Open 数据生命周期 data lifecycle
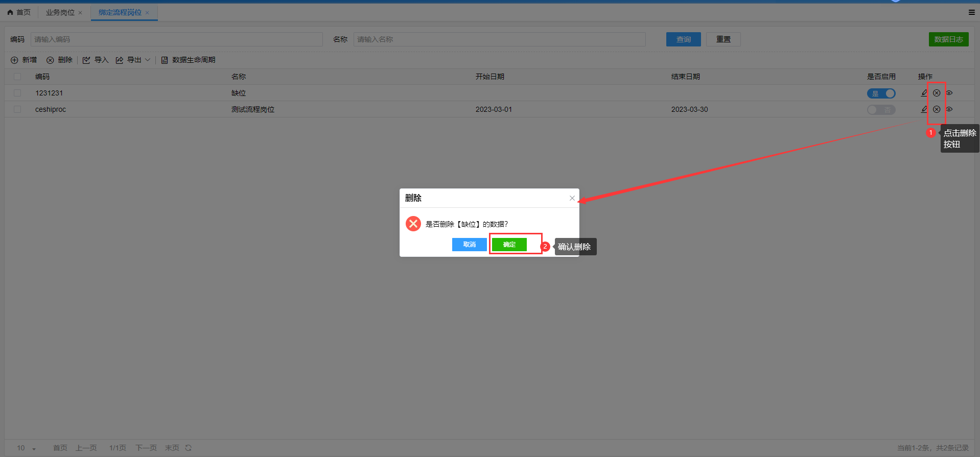 click(188, 60)
